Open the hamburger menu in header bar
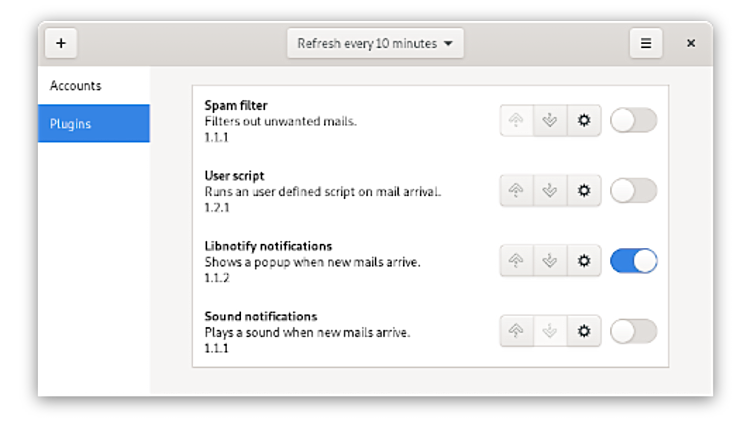The image size is (752, 423). coord(646,43)
